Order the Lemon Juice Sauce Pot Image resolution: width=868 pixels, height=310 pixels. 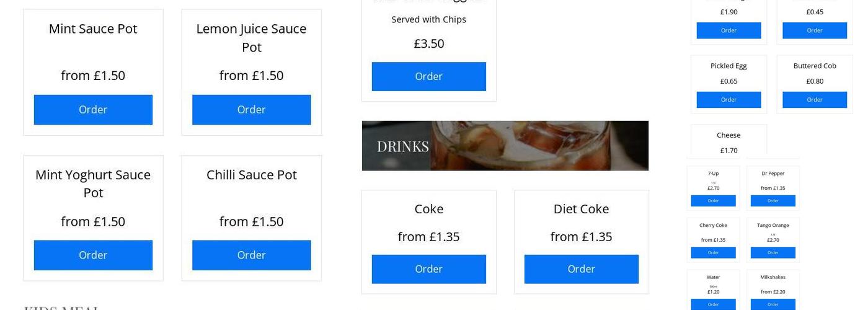point(251,110)
